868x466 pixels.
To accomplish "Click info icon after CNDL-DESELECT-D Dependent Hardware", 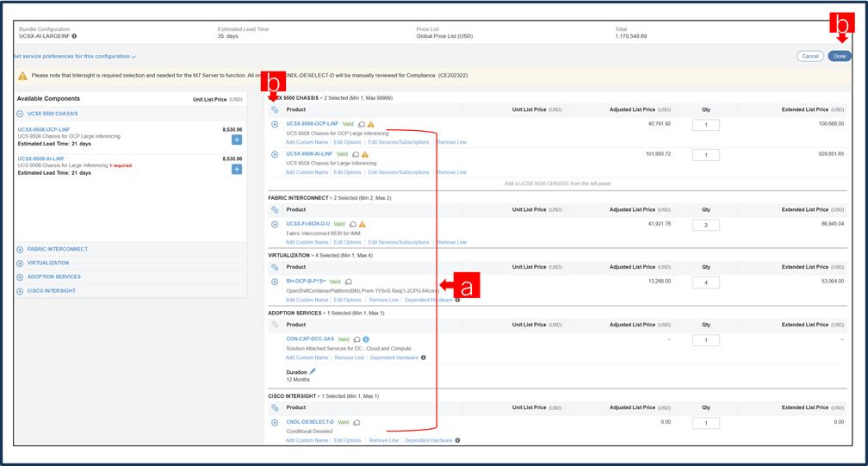I will [x=457, y=440].
